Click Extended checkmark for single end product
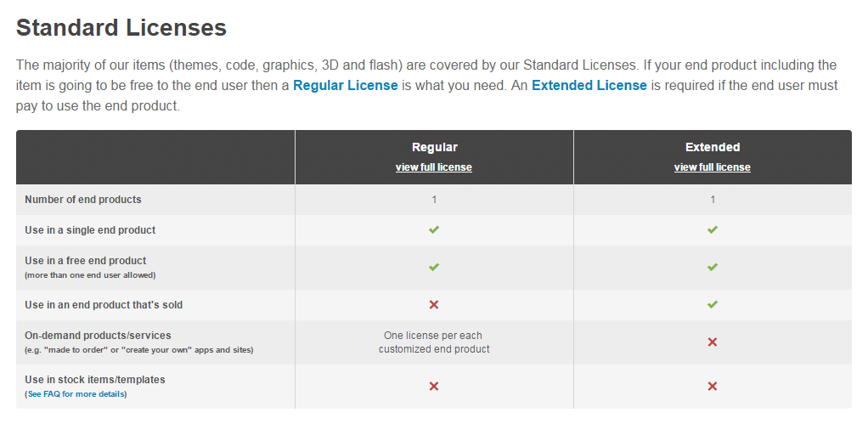The height and width of the screenshot is (424, 868). (x=713, y=229)
